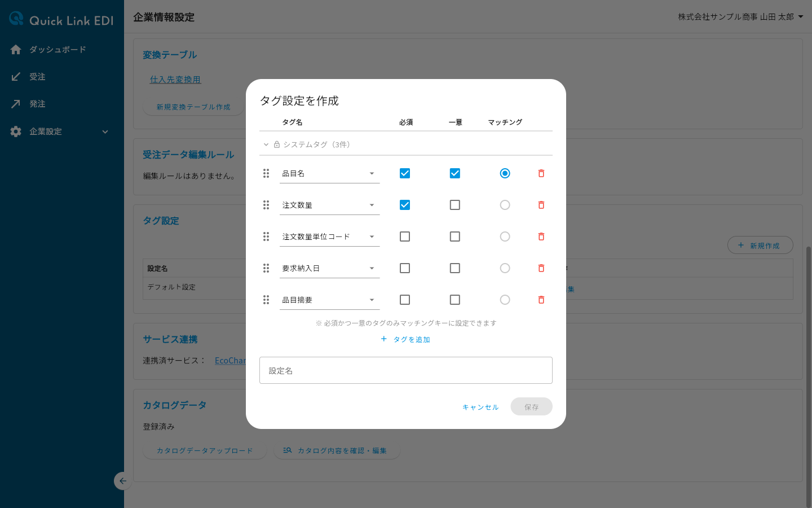Click the 発注 outgoing arrow icon
The height and width of the screenshot is (508, 812).
(x=16, y=104)
